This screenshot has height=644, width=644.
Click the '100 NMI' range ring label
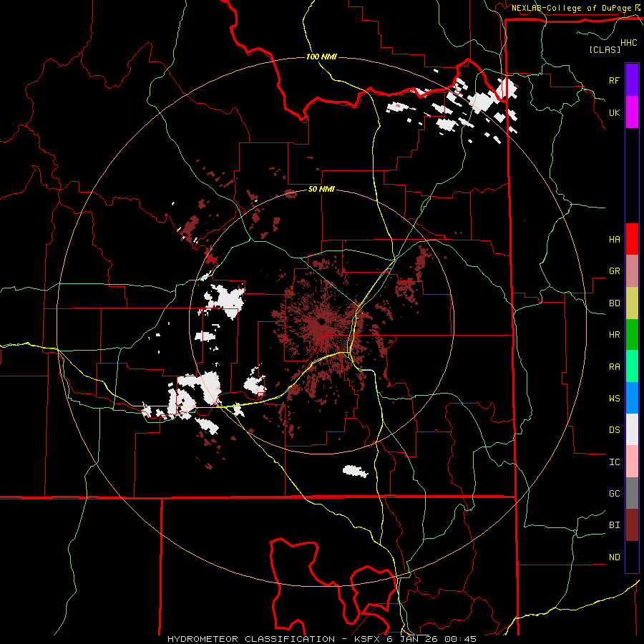pos(321,57)
